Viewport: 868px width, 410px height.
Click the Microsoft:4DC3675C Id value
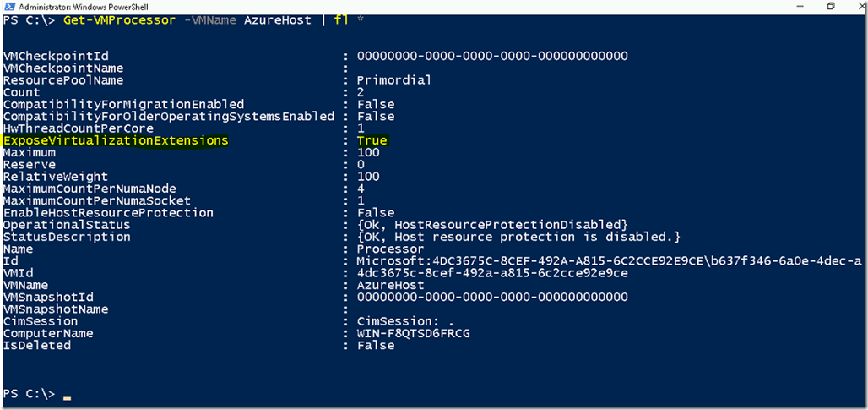(610, 261)
